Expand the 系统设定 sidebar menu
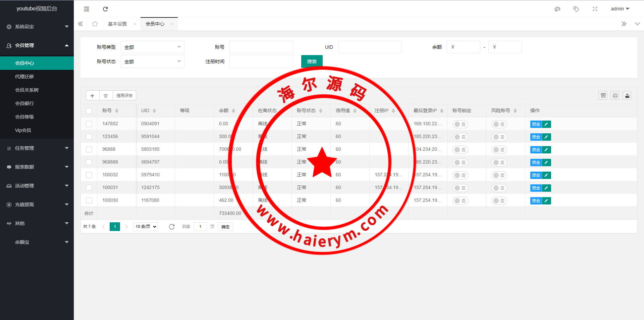Screen dimensions: 644x320 coord(37,27)
